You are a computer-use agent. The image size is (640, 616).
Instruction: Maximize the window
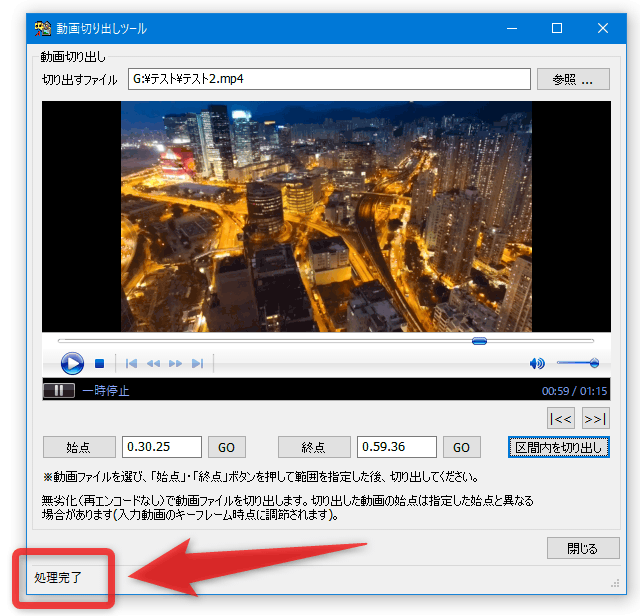[557, 29]
